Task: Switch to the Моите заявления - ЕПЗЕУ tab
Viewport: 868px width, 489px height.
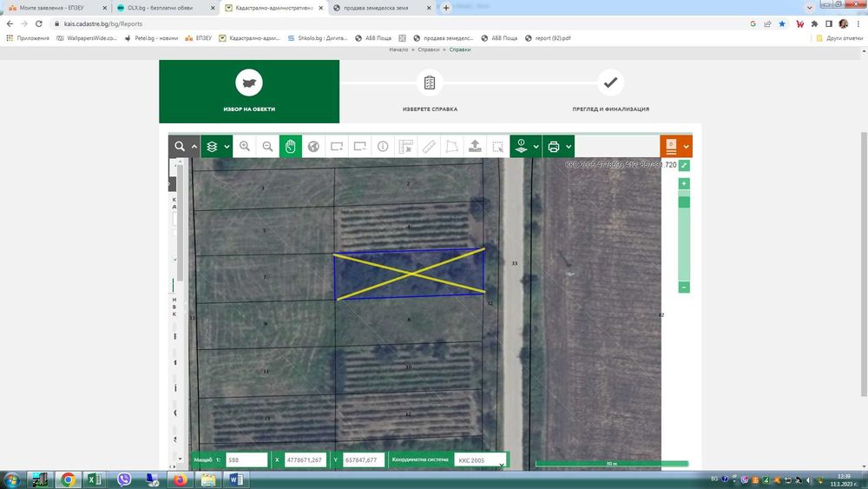Action: click(x=54, y=8)
